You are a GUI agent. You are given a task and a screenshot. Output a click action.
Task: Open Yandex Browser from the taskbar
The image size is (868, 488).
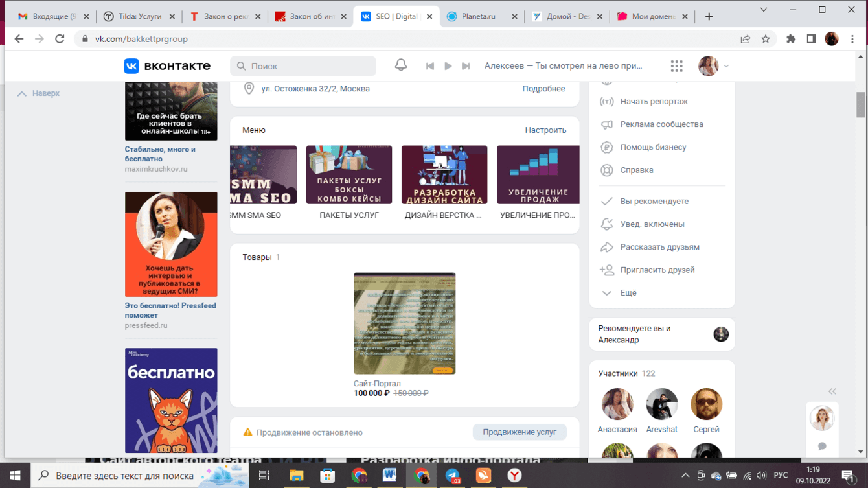515,476
